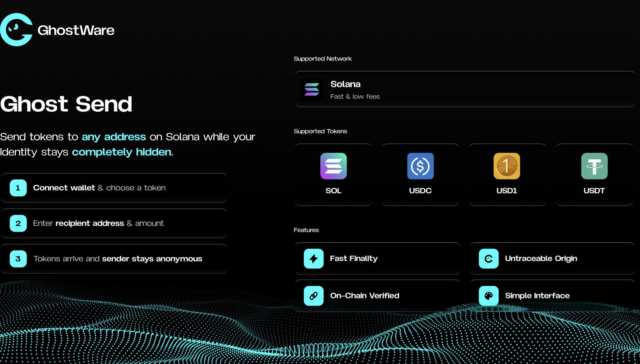
Task: Click the 'any address' highlighted text
Action: point(114,137)
